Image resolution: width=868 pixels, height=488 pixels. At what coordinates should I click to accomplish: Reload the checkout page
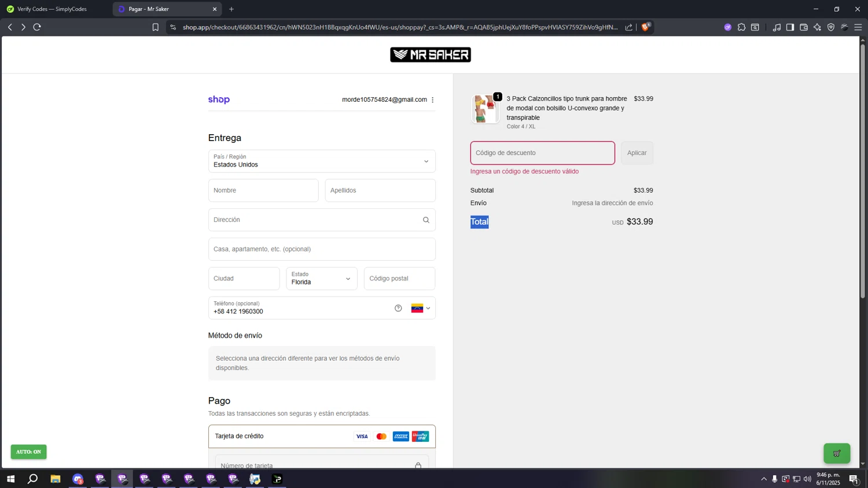coord(37,27)
